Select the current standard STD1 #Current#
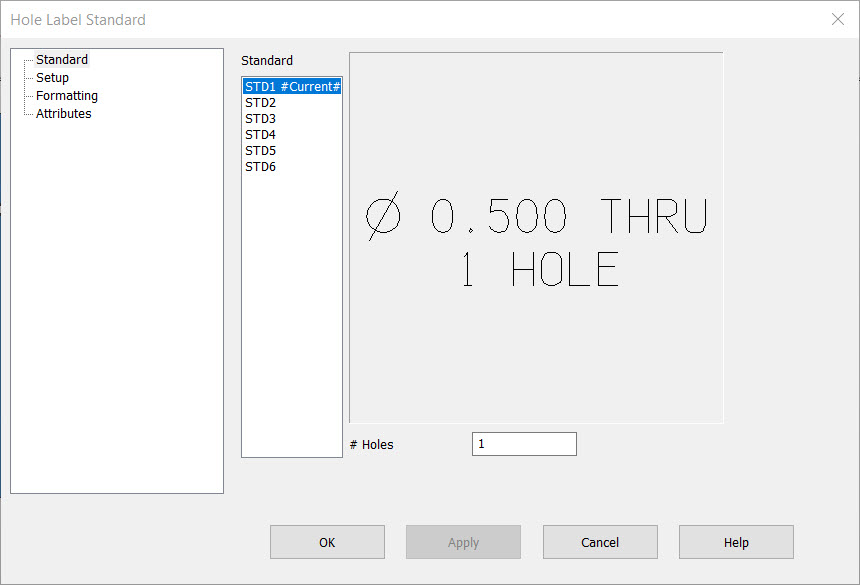Viewport: 860px width, 585px height. click(x=291, y=86)
